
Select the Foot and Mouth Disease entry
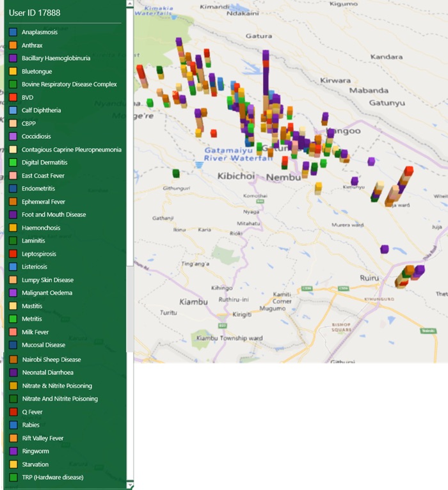(x=47, y=214)
